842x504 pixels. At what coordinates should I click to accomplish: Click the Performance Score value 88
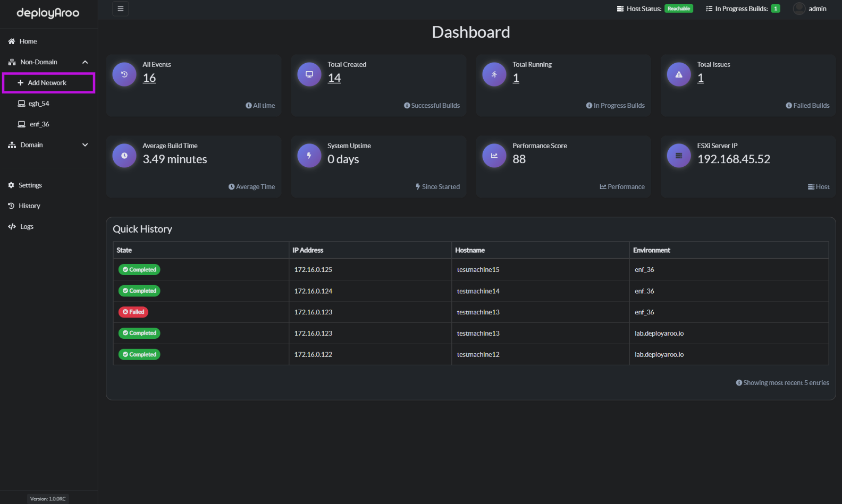[x=519, y=159]
